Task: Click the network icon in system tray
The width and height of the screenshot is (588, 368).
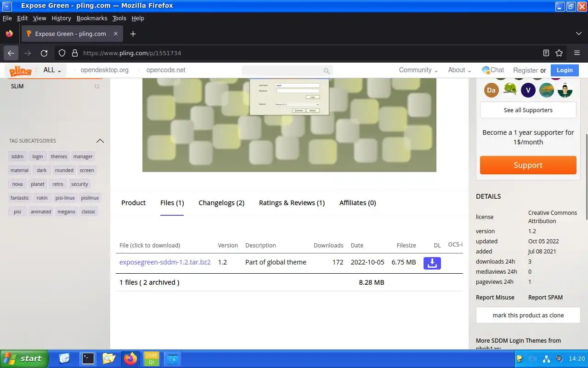Action: click(x=546, y=359)
